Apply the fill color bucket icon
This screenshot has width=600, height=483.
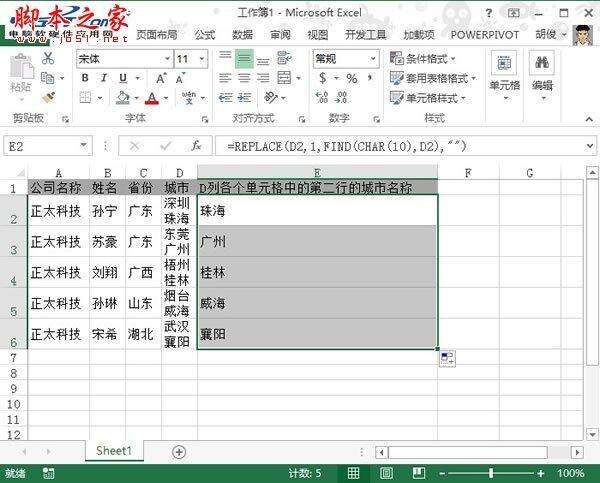(123, 98)
